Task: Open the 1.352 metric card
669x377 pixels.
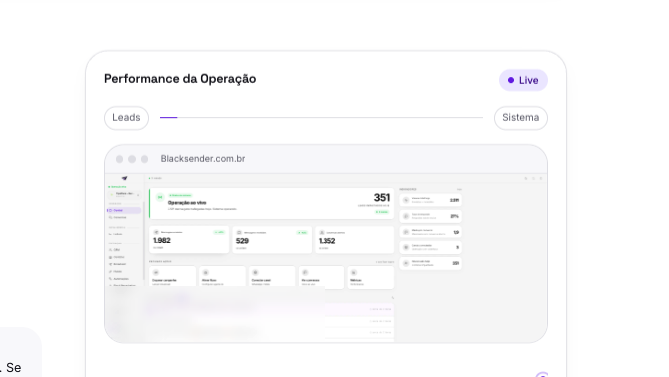Action: (x=355, y=240)
